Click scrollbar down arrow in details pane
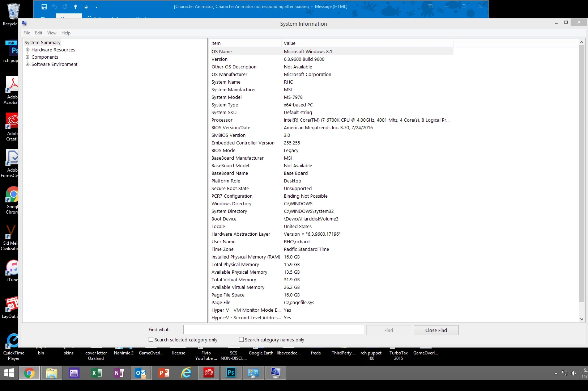This screenshot has height=391, width=588. (x=582, y=319)
